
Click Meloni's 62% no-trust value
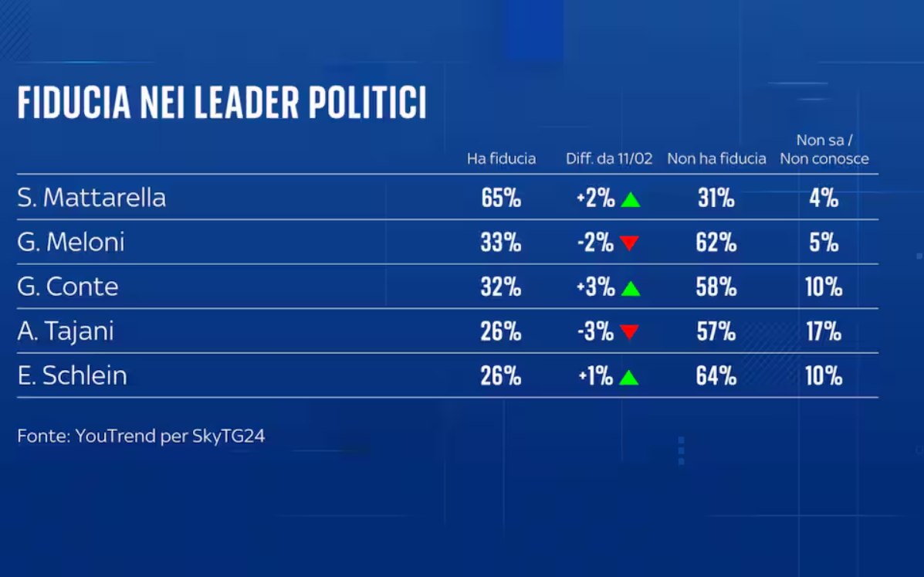(716, 243)
